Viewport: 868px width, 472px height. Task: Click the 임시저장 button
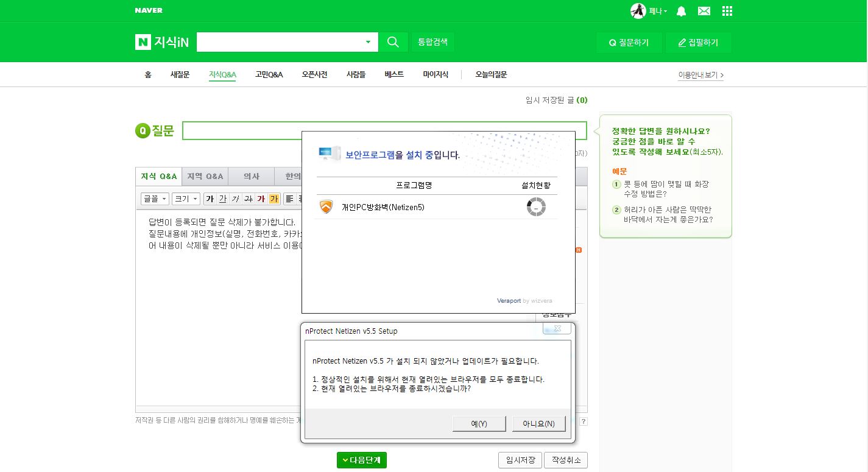[520, 460]
